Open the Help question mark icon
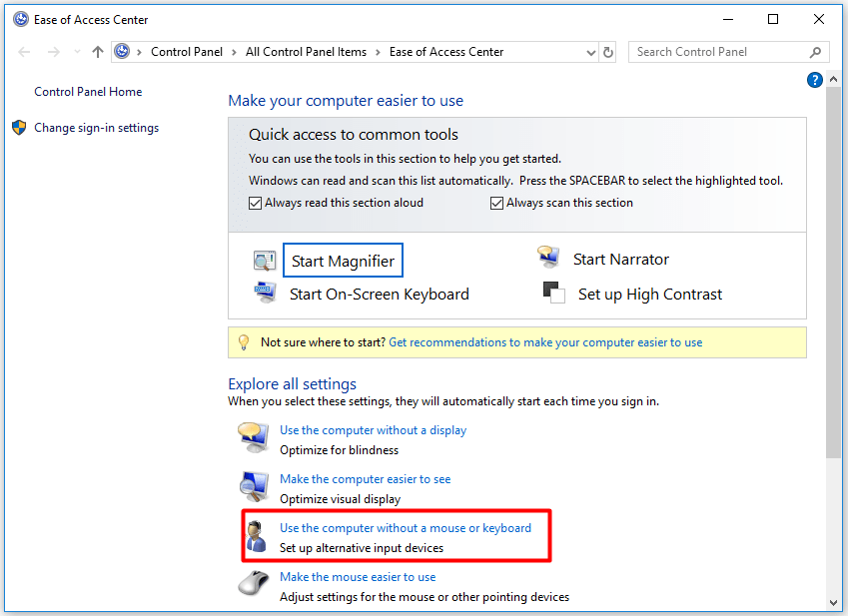 tap(815, 79)
